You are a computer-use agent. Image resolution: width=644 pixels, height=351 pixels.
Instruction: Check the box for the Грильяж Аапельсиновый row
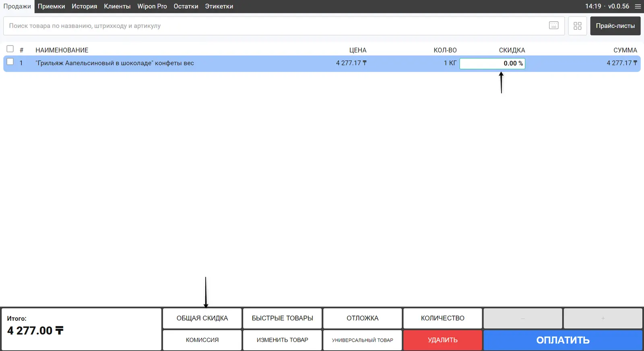10,62
